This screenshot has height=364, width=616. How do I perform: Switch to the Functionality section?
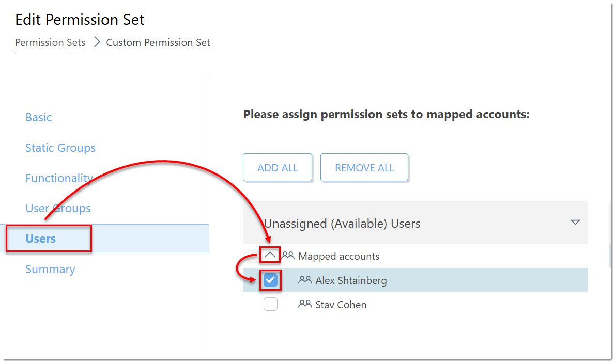(59, 178)
